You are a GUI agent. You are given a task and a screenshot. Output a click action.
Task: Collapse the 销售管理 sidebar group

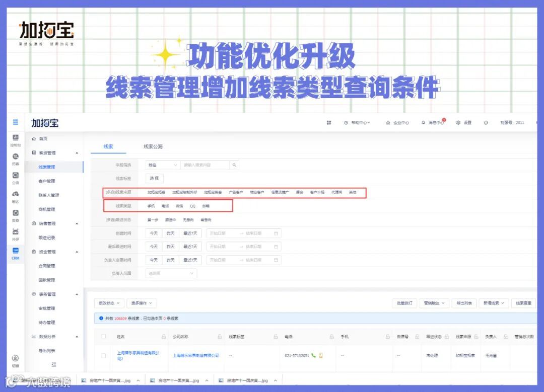(x=77, y=223)
